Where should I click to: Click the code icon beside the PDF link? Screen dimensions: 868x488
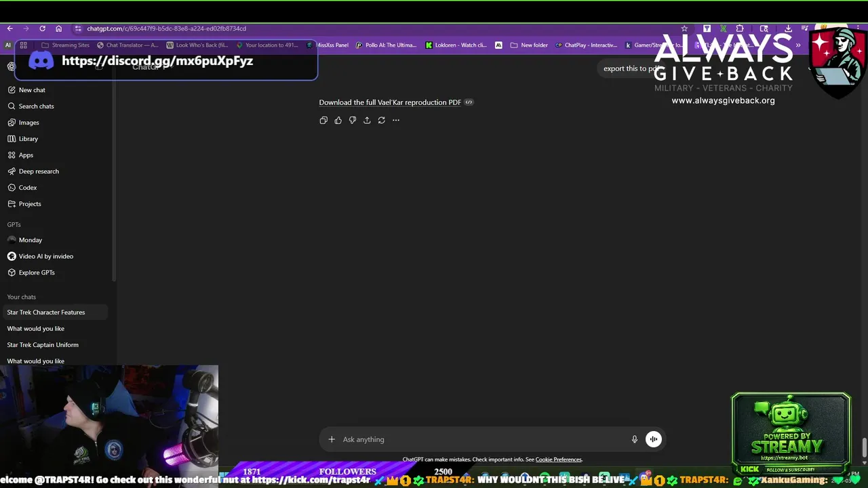point(469,102)
